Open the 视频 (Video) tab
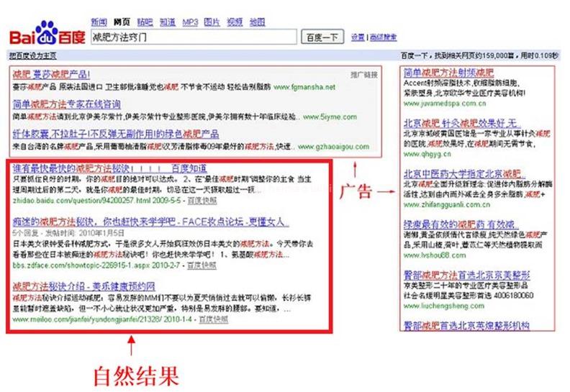The width and height of the screenshot is (570, 392). 235,22
